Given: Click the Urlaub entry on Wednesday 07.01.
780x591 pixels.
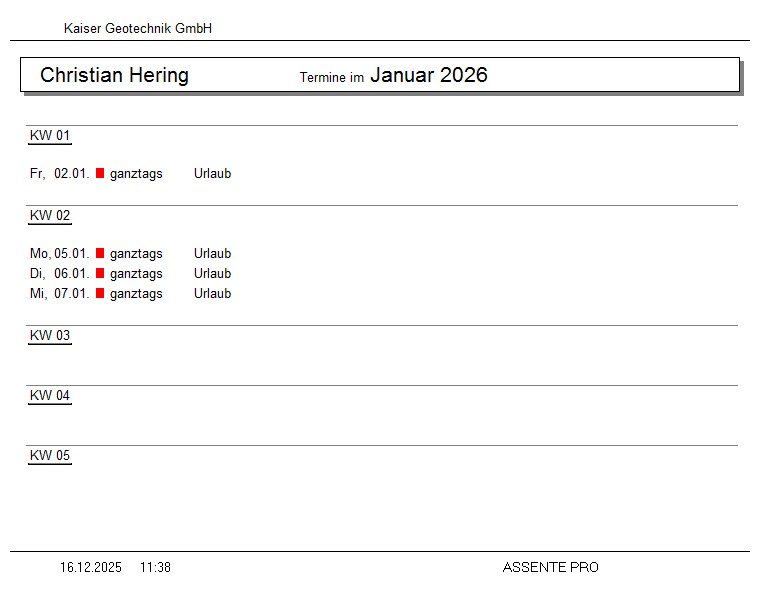Looking at the screenshot, I should pyautogui.click(x=212, y=294).
